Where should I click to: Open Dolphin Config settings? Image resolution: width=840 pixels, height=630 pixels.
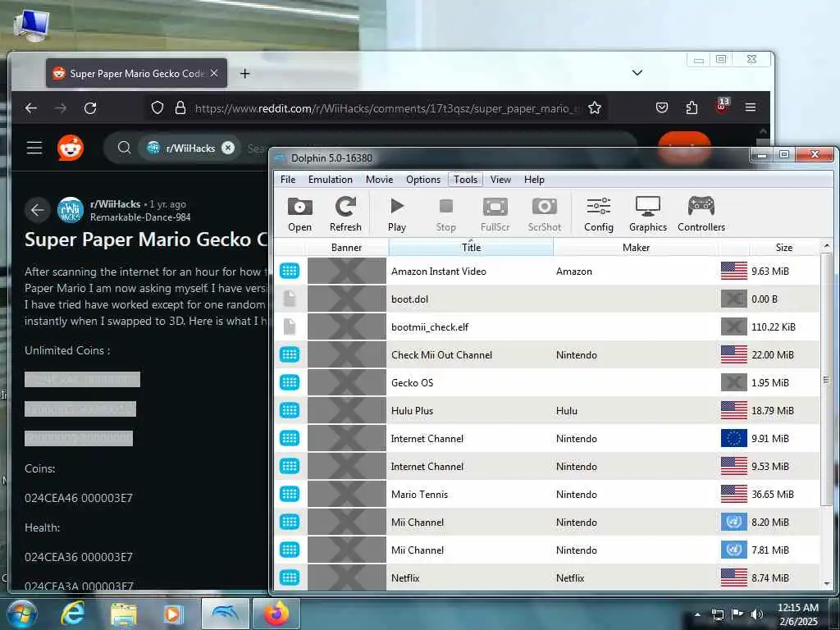[598, 213]
